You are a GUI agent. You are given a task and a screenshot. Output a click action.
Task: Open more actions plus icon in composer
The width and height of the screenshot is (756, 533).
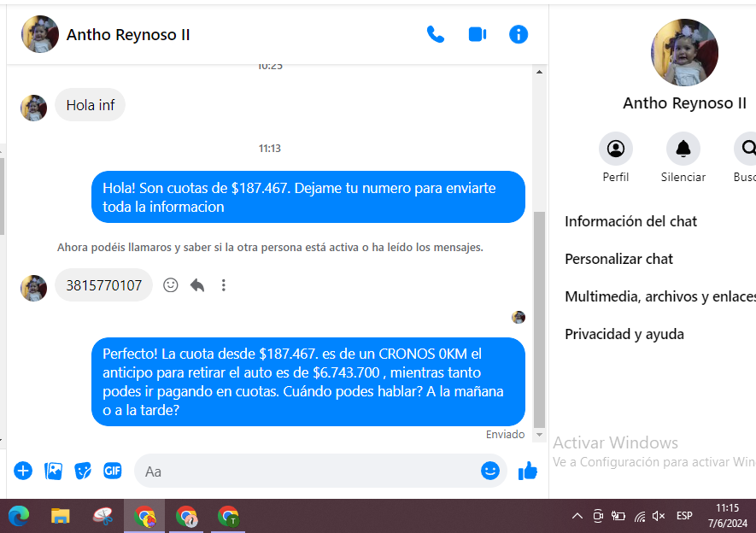pos(23,471)
